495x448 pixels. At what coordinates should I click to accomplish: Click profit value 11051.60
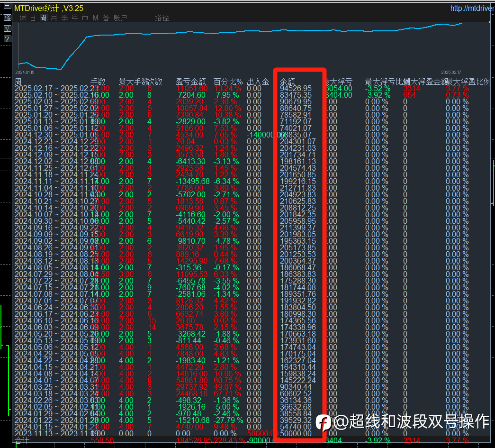[192, 89]
